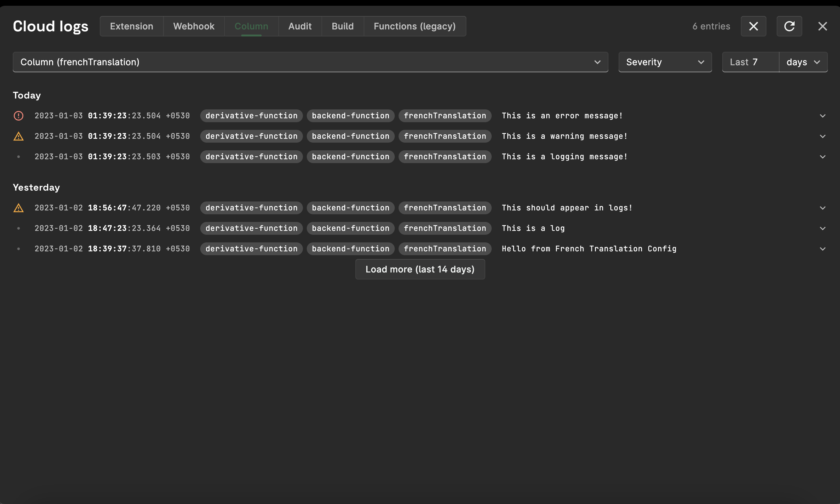The image size is (840, 504).
Task: Click yesterday's warning triangle icon
Action: tap(18, 208)
